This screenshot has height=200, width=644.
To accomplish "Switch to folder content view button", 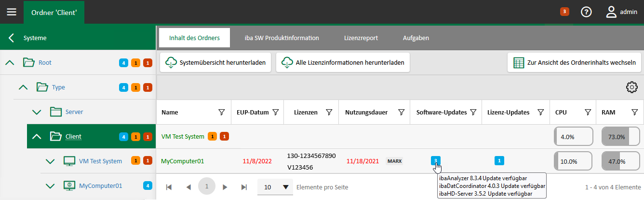I will (575, 63).
